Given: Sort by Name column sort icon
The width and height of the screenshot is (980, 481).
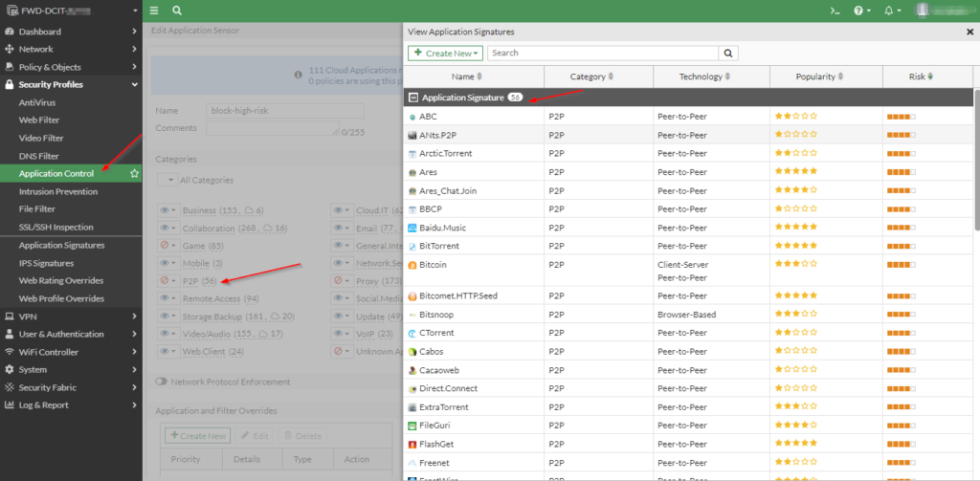Looking at the screenshot, I should (479, 77).
